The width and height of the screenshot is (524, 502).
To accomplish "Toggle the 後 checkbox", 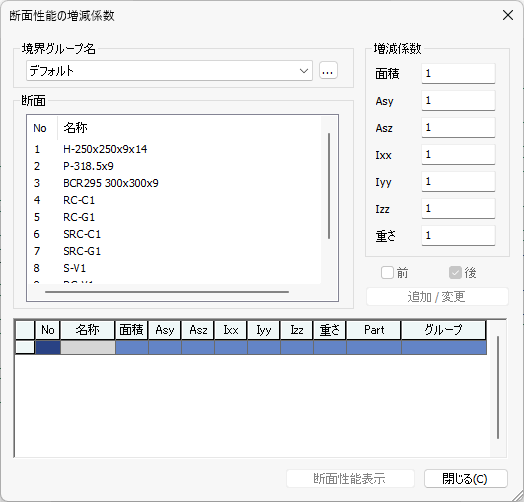I will click(455, 273).
